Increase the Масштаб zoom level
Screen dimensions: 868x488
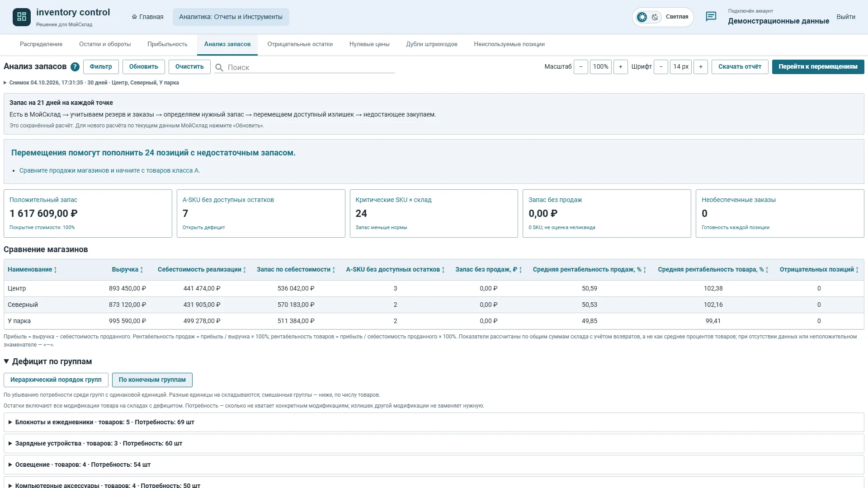(621, 67)
